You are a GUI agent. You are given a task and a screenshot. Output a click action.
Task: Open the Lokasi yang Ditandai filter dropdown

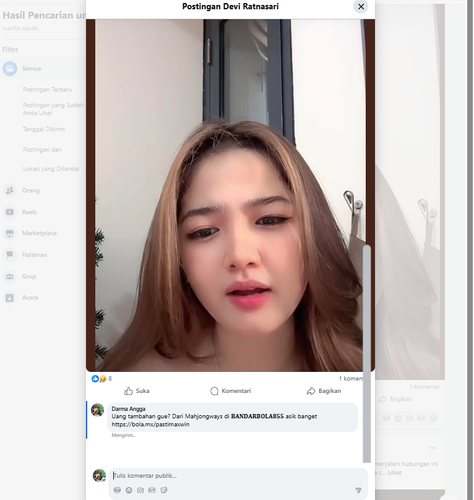pos(51,169)
